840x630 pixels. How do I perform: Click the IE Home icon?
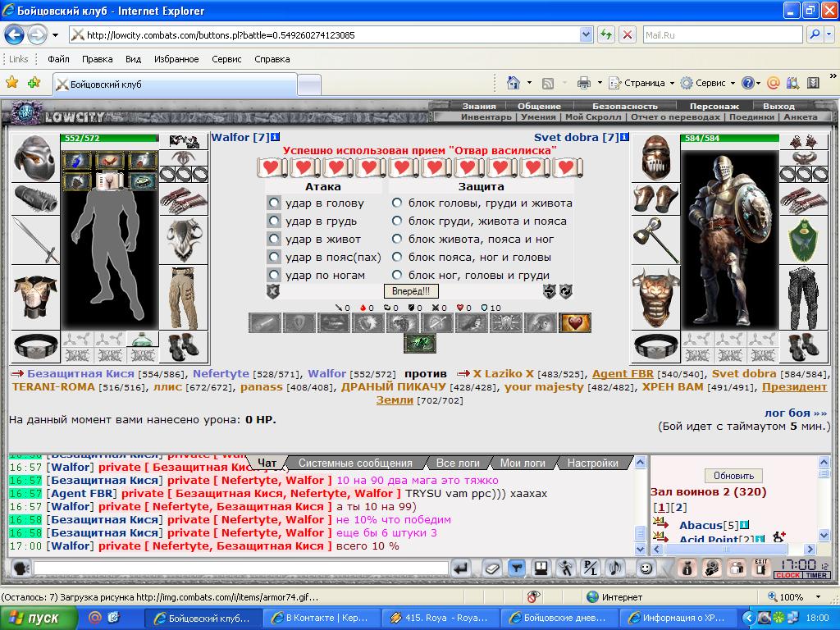[x=514, y=83]
